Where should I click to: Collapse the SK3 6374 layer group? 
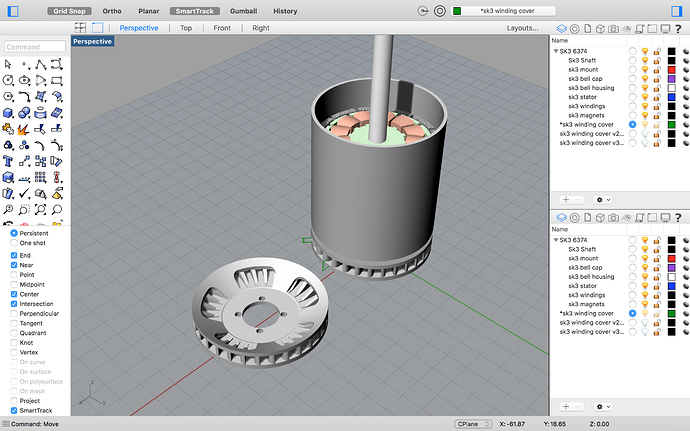click(x=555, y=51)
